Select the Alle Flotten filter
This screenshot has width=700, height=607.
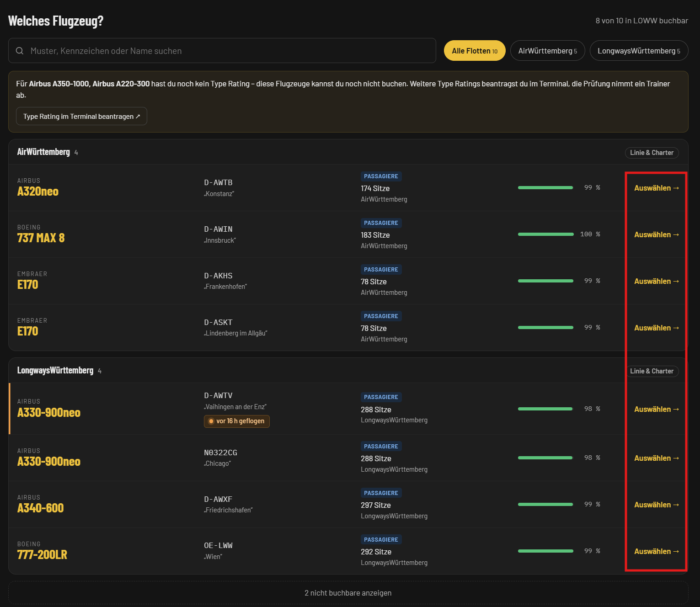point(475,51)
